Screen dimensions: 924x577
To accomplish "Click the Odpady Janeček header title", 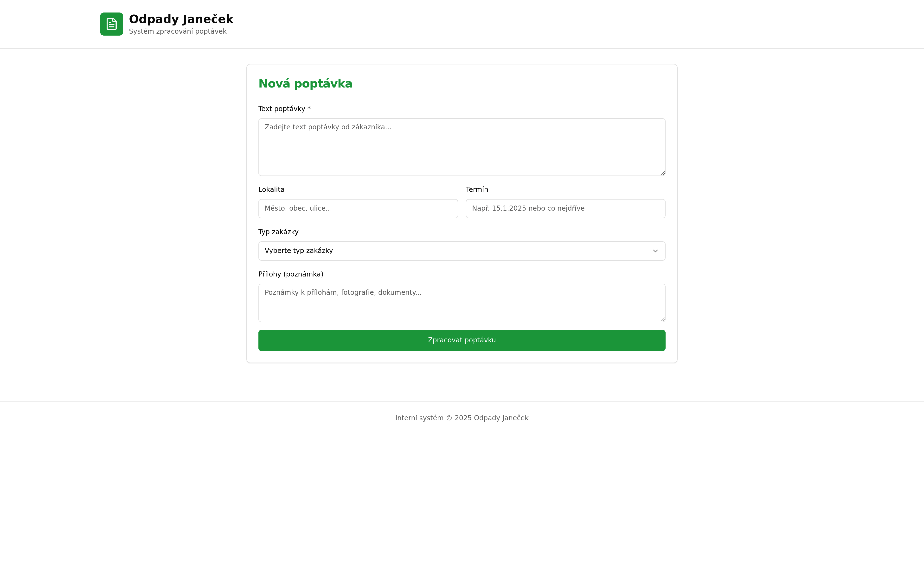I will pyautogui.click(x=181, y=19).
